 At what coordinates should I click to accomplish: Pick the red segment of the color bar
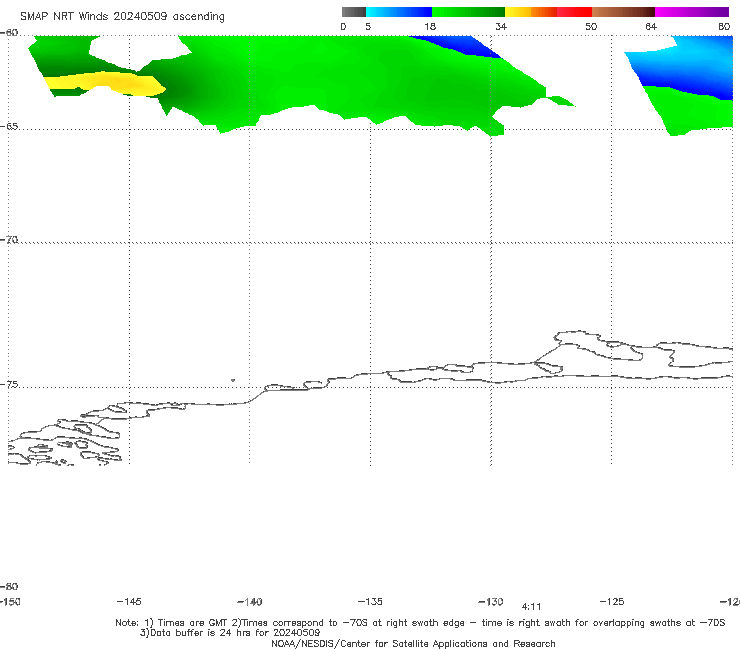coord(574,12)
